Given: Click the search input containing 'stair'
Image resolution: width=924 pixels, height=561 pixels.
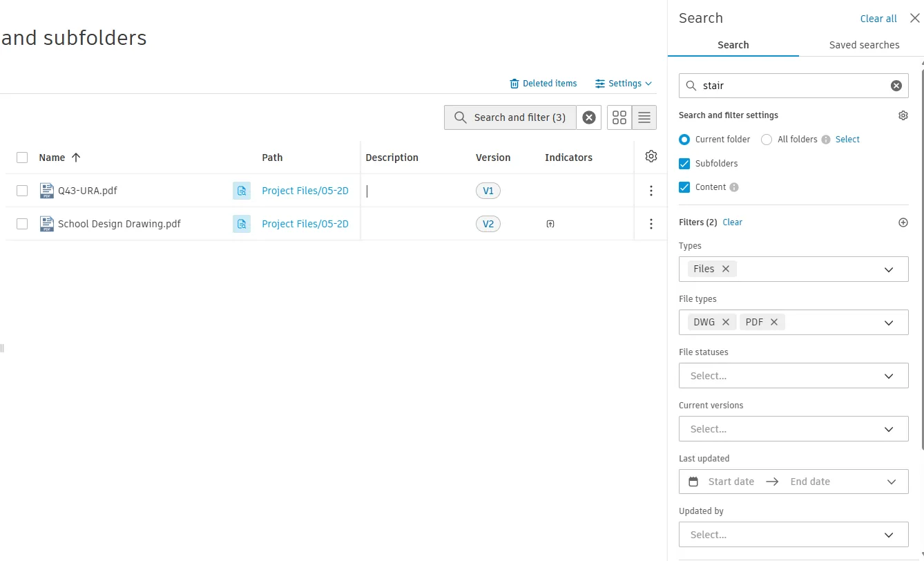Looking at the screenshot, I should [793, 86].
